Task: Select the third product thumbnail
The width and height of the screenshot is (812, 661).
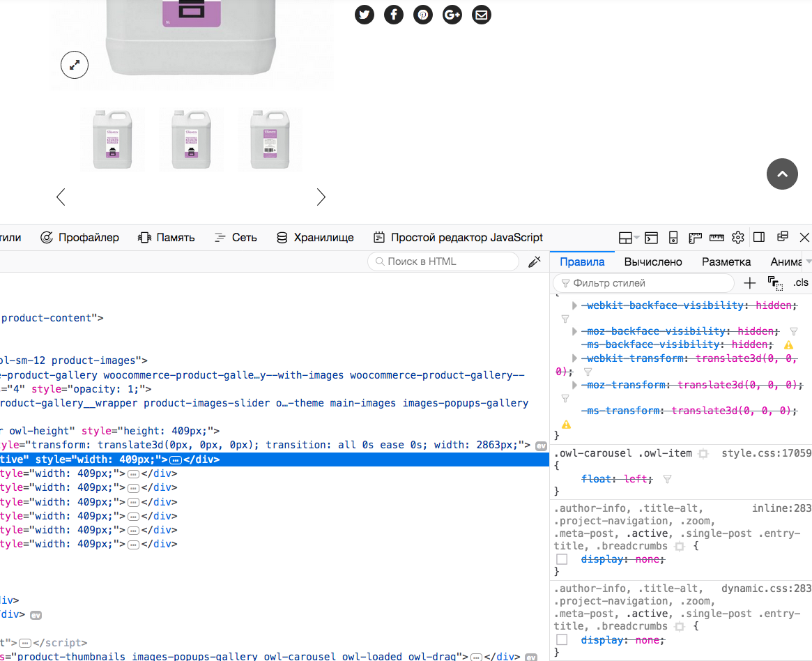Action: pyautogui.click(x=270, y=139)
